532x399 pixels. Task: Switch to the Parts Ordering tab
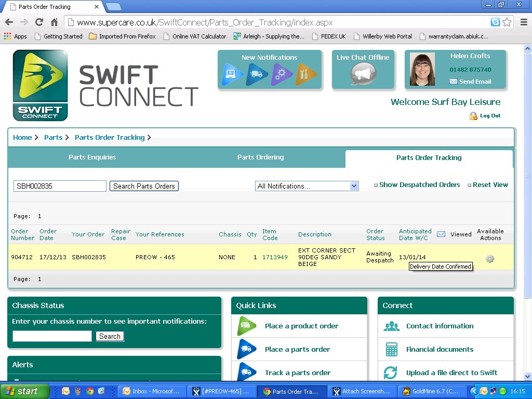pyautogui.click(x=260, y=157)
